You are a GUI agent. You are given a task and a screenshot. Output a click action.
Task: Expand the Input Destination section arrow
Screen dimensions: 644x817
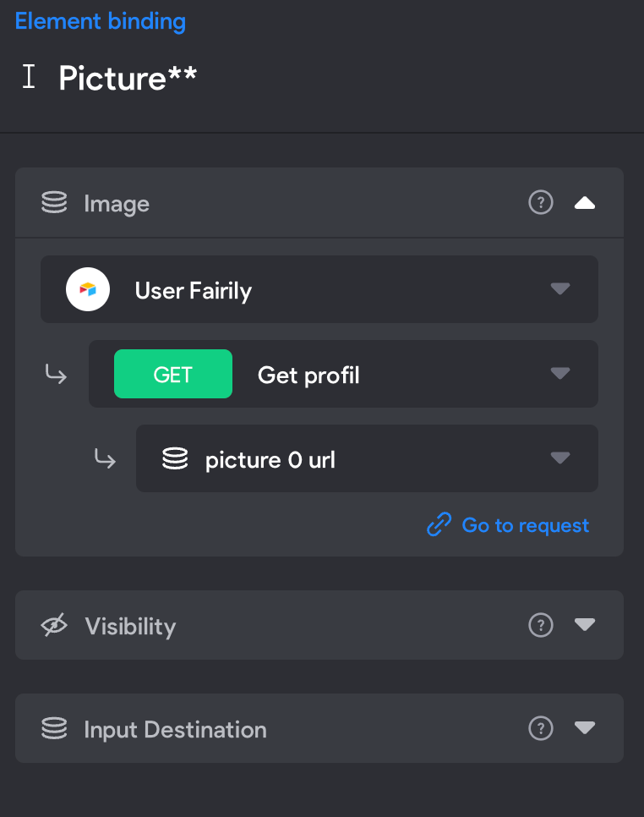tap(584, 727)
